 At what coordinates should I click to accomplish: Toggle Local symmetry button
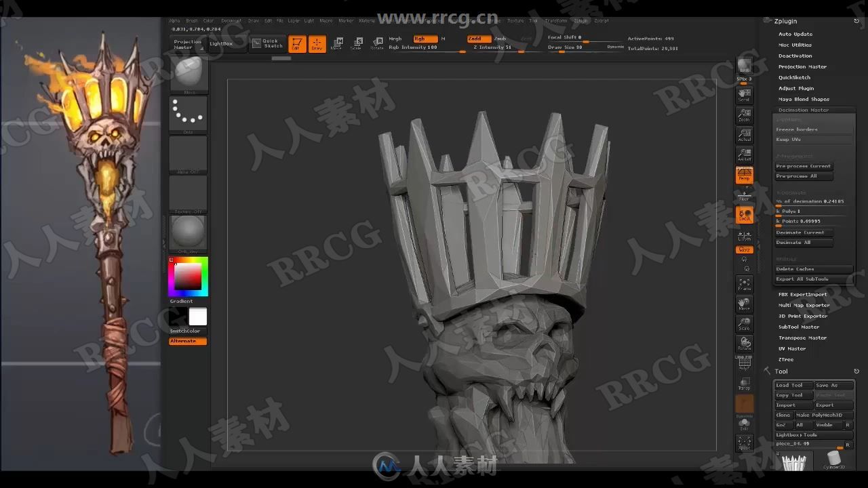pyautogui.click(x=745, y=216)
